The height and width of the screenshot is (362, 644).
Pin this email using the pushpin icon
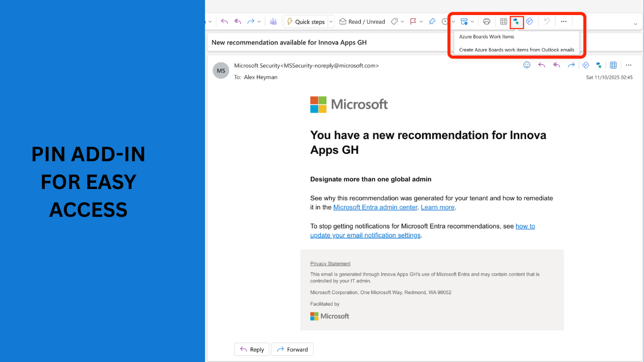click(x=432, y=22)
